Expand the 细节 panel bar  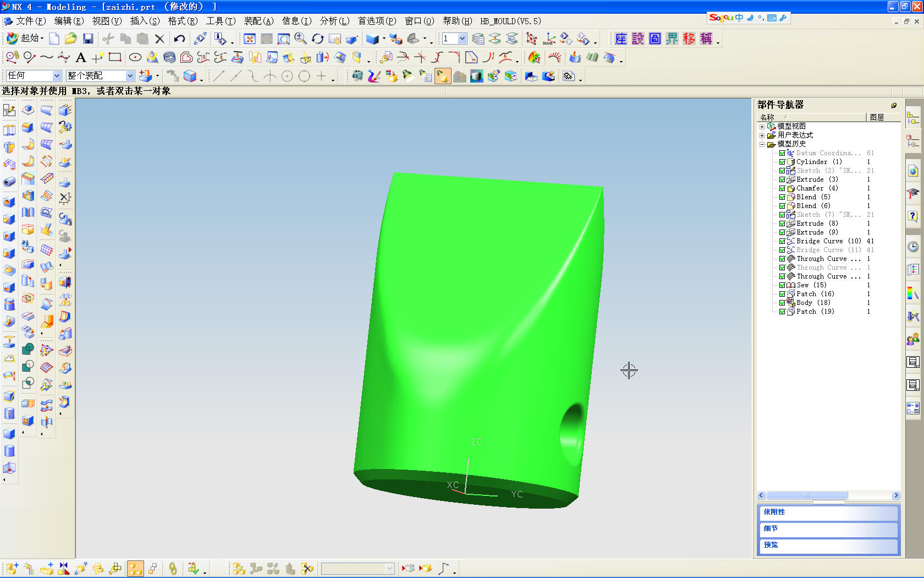pyautogui.click(x=828, y=529)
